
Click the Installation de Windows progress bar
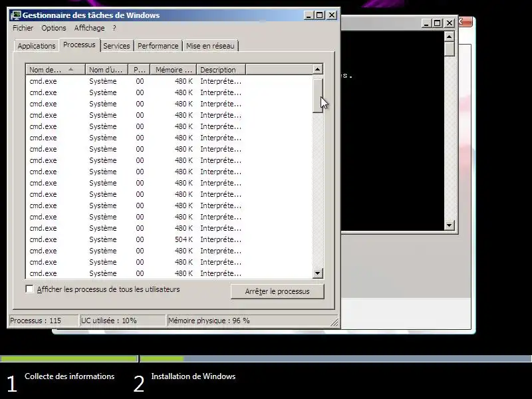pyautogui.click(x=336, y=358)
